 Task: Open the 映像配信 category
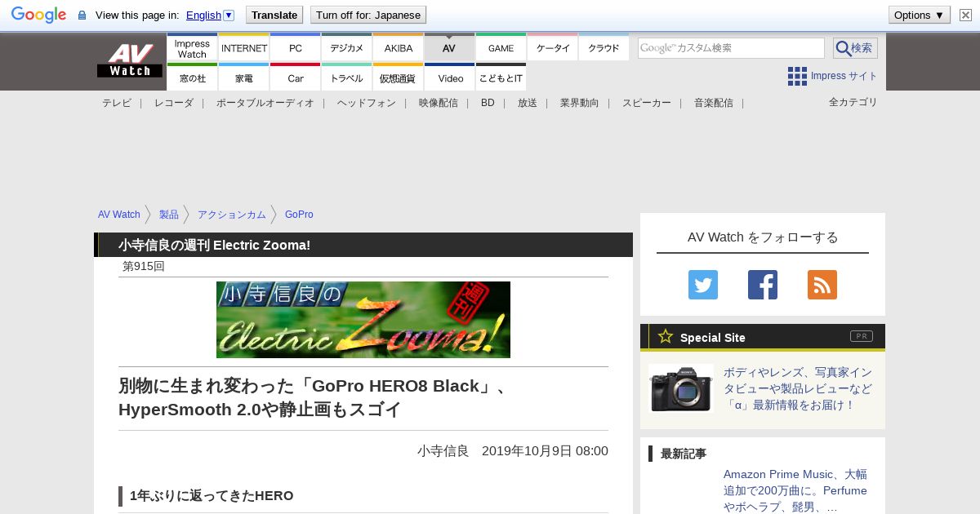[439, 103]
